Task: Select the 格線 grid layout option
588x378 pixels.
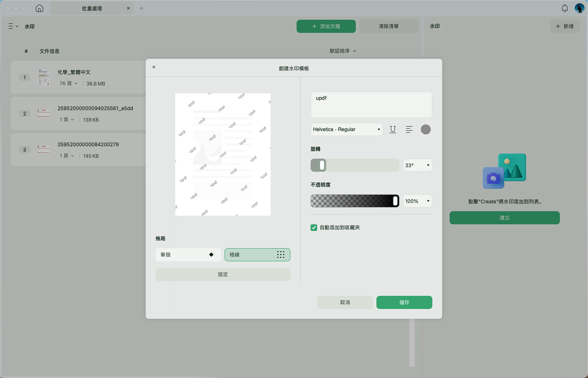Action: point(257,255)
